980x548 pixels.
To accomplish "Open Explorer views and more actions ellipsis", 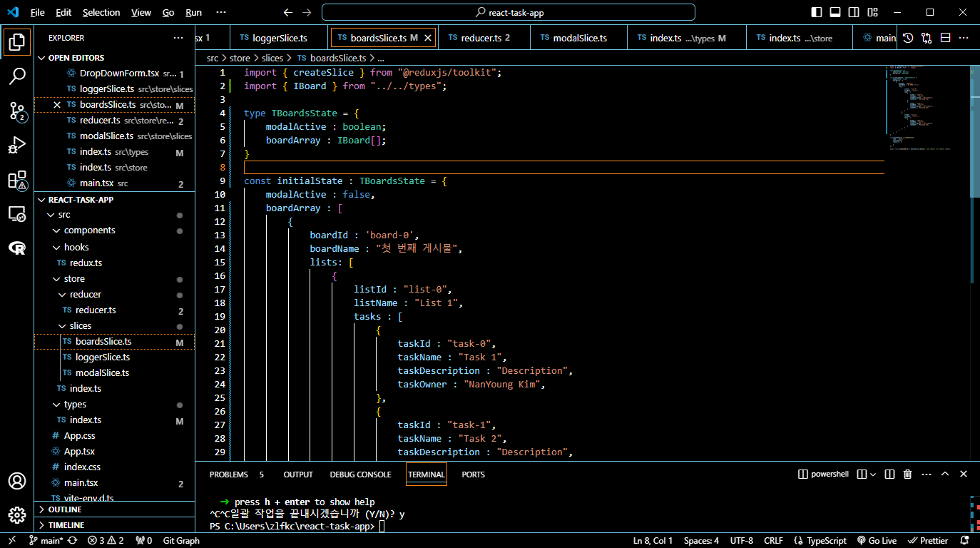I will point(178,38).
